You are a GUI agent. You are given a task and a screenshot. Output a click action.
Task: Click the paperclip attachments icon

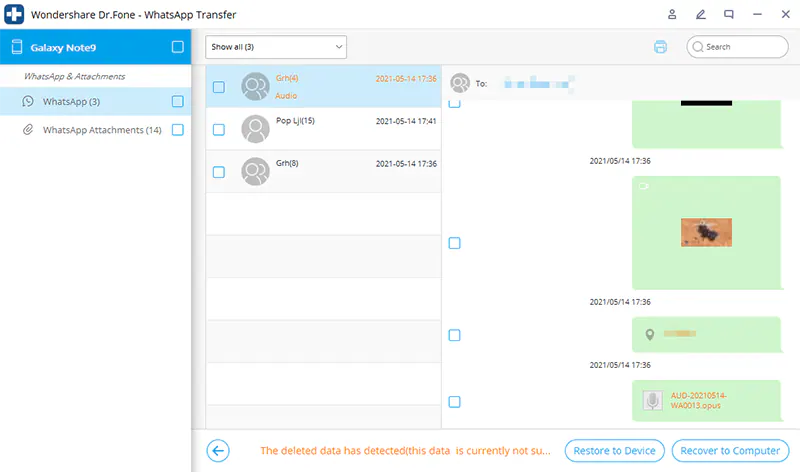click(28, 130)
